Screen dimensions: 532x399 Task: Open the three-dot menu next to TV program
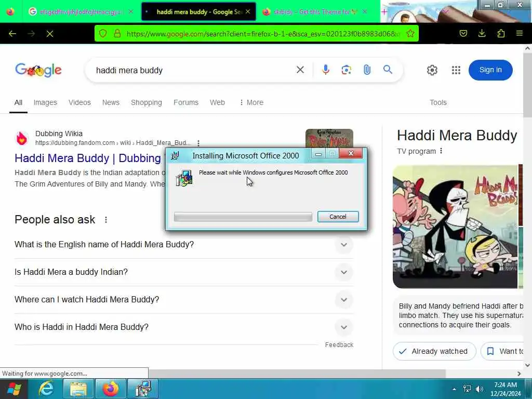(x=441, y=151)
